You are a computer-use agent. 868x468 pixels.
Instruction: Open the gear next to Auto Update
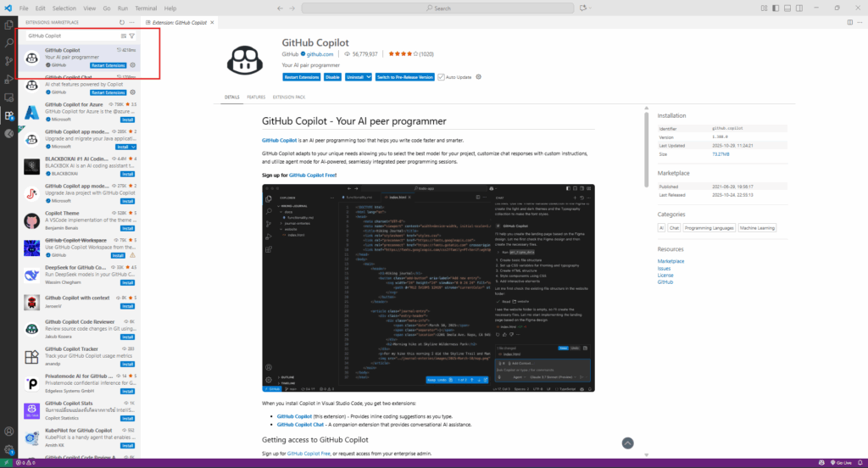pyautogui.click(x=479, y=77)
